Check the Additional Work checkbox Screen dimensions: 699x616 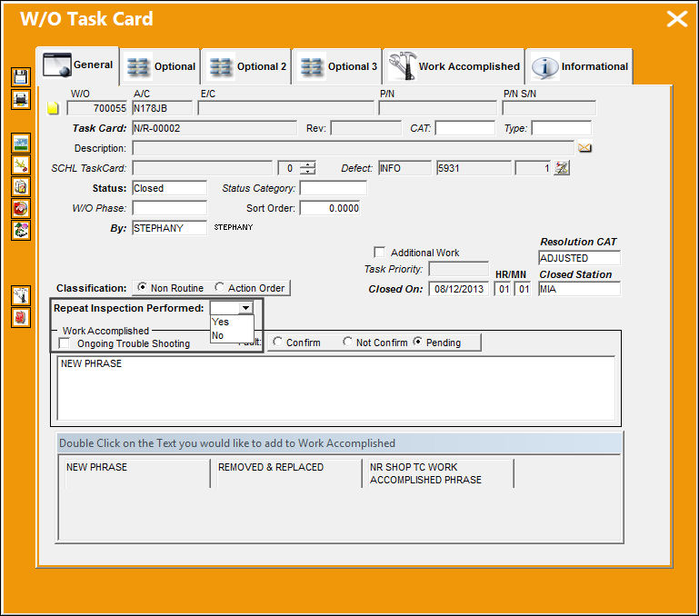379,253
